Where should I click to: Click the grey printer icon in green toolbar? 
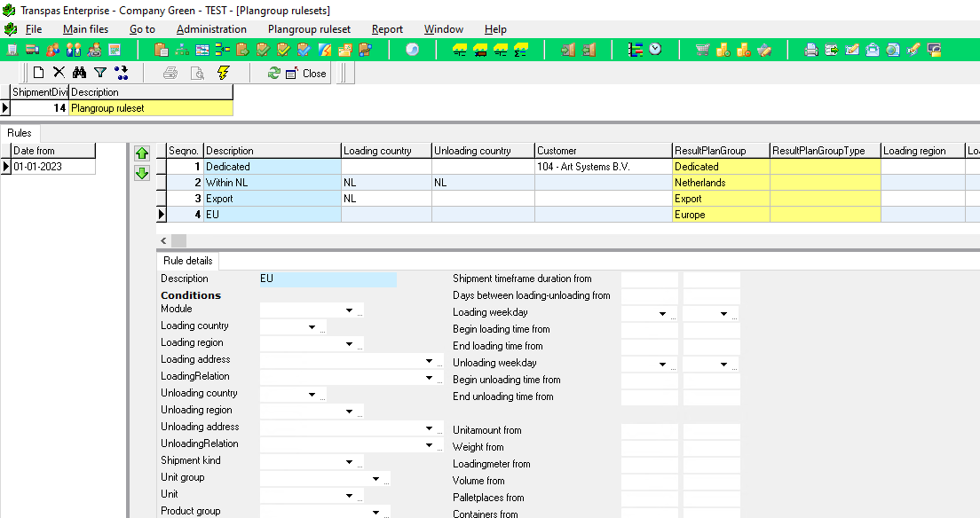[811, 50]
